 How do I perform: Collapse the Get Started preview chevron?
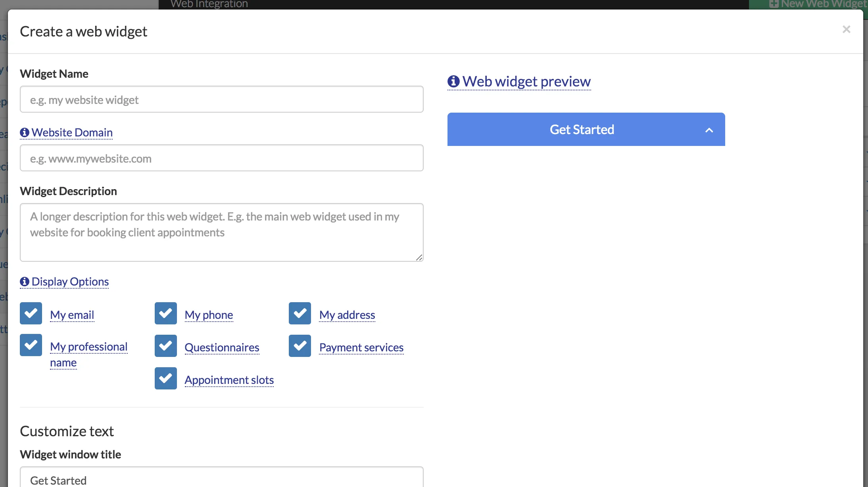[x=709, y=130]
